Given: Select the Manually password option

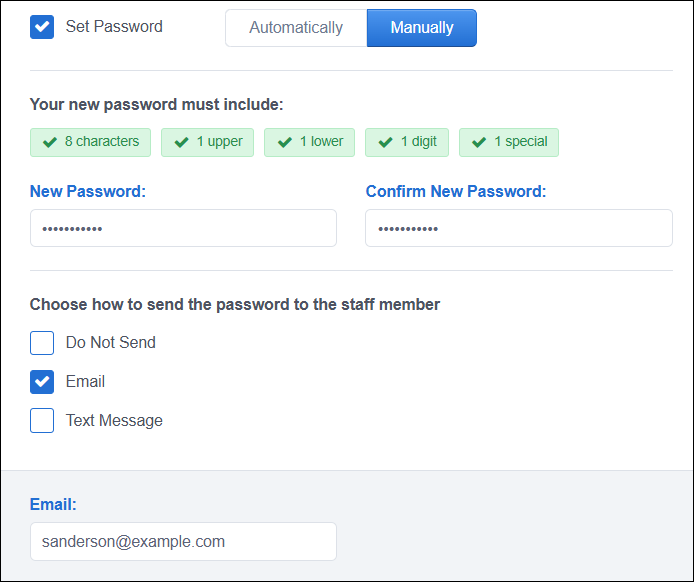Looking at the screenshot, I should [x=422, y=28].
